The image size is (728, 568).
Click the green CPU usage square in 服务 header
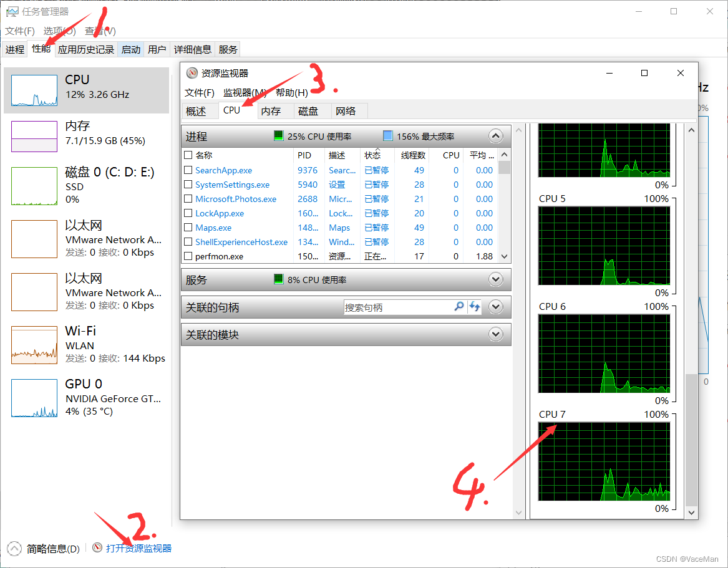pos(279,279)
